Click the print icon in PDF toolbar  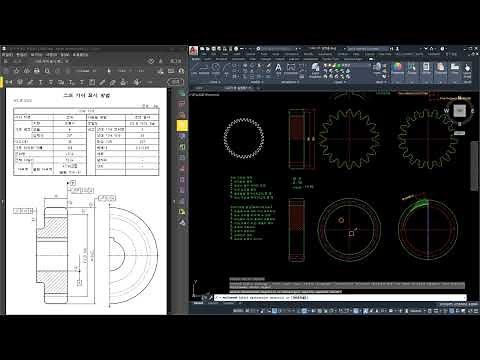(37, 71)
